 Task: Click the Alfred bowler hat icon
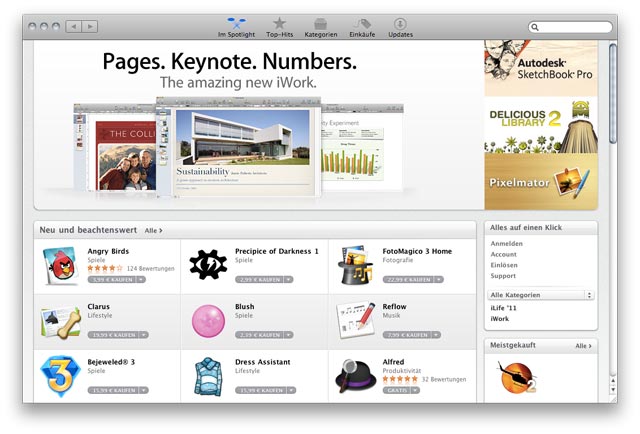(356, 376)
